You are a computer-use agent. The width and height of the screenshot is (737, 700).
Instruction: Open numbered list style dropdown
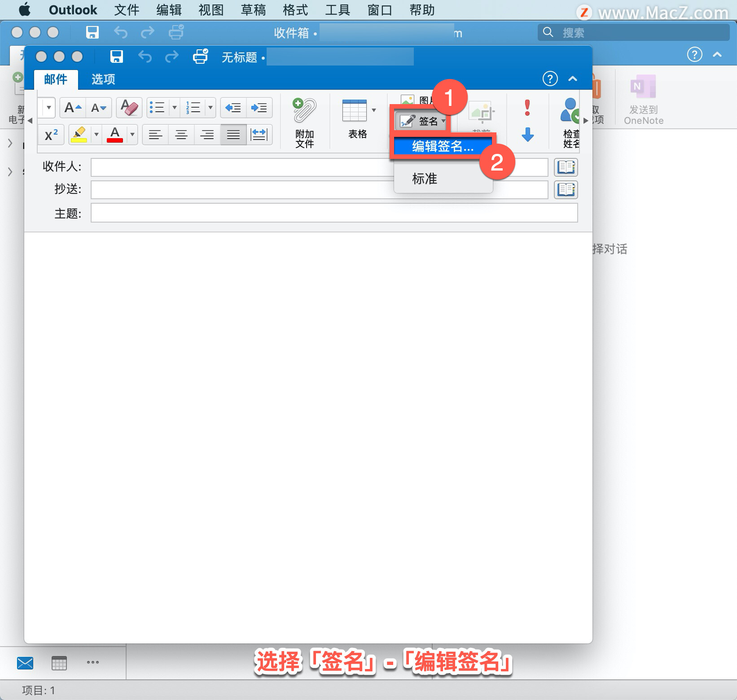[x=211, y=108]
